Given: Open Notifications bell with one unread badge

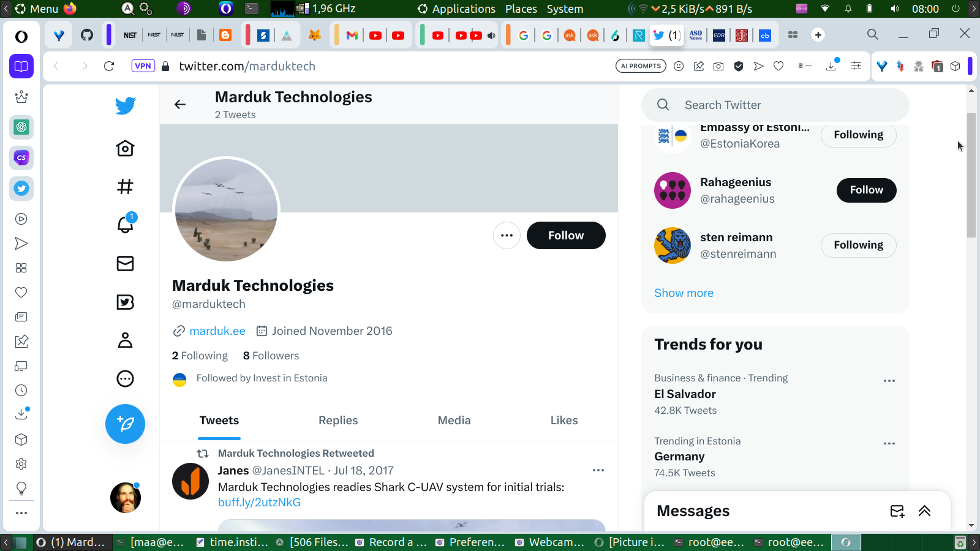Looking at the screenshot, I should (126, 224).
